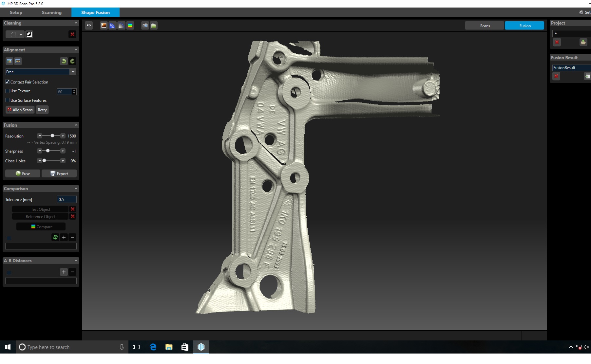The height and width of the screenshot is (364, 591).
Task: Clear the Test Object with red X
Action: [73, 209]
